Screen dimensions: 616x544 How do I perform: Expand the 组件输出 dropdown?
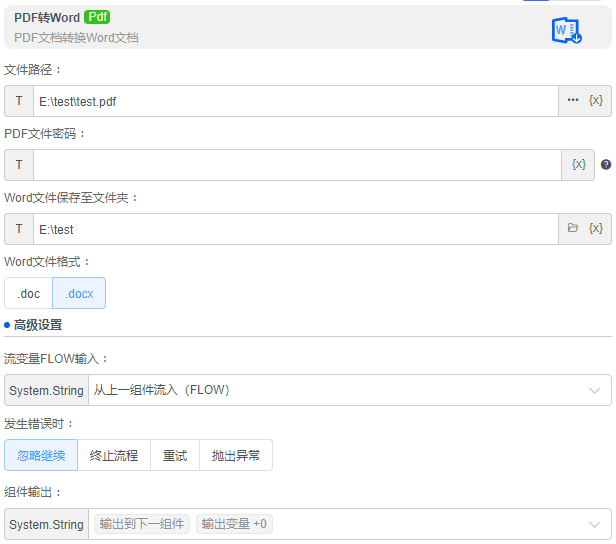(595, 524)
